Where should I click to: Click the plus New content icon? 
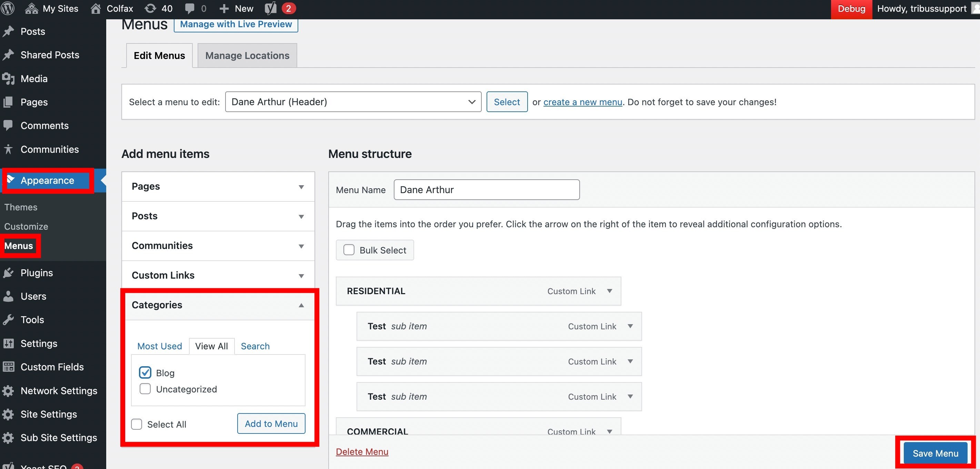pos(224,8)
